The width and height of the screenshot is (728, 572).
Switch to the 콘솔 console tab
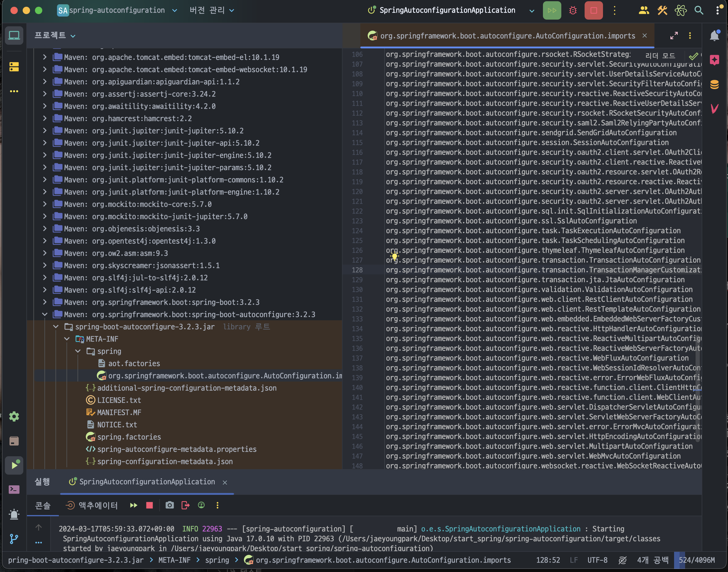(x=43, y=505)
